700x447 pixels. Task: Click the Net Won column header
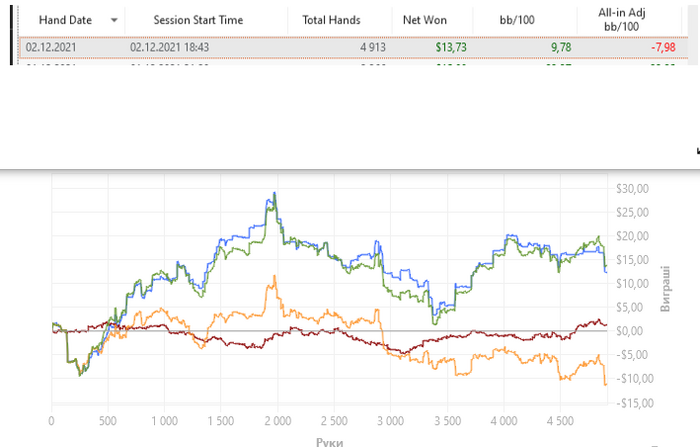tap(425, 20)
